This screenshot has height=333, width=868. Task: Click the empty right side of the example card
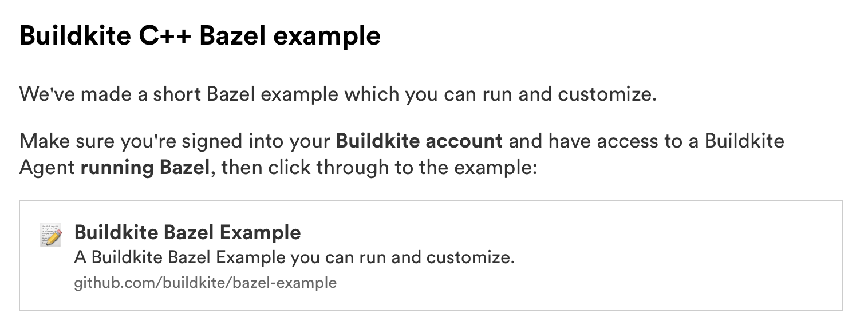(687, 256)
